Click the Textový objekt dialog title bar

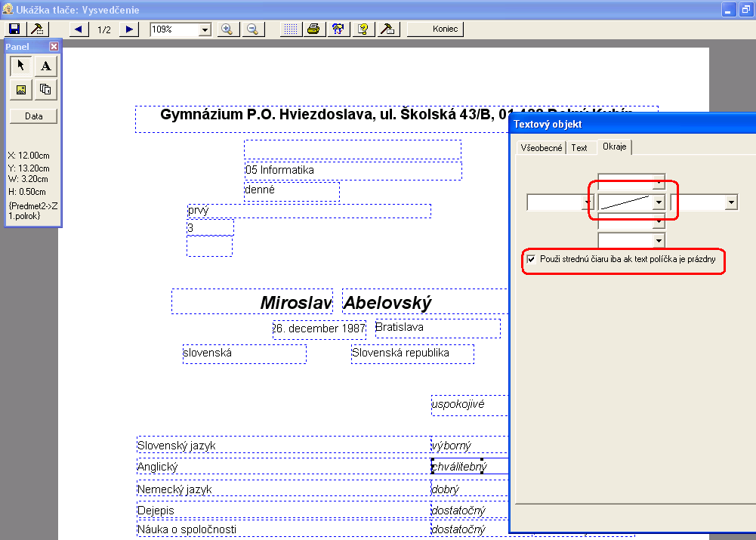[x=632, y=124]
